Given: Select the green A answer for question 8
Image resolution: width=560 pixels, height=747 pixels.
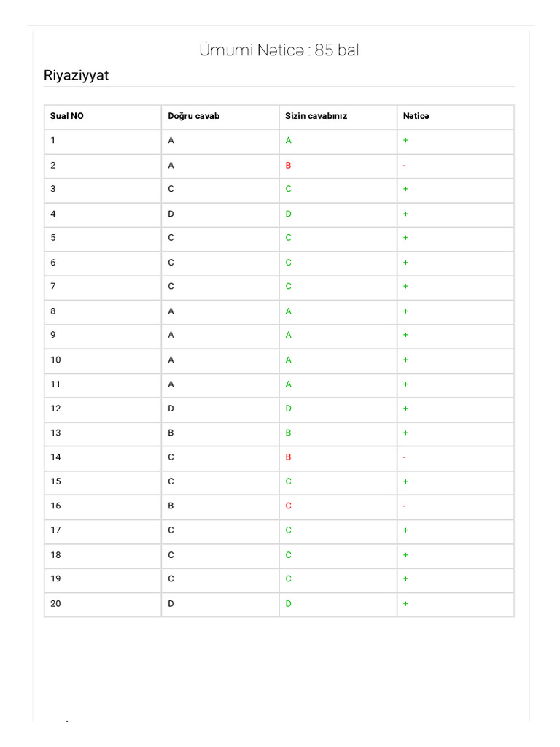Looking at the screenshot, I should 289,311.
